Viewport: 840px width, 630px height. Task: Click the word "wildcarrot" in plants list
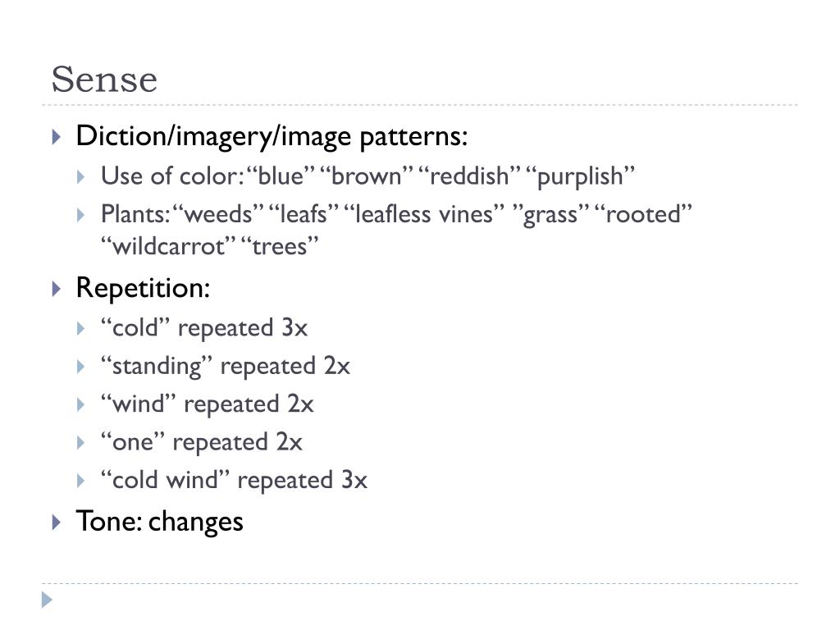[168, 246]
